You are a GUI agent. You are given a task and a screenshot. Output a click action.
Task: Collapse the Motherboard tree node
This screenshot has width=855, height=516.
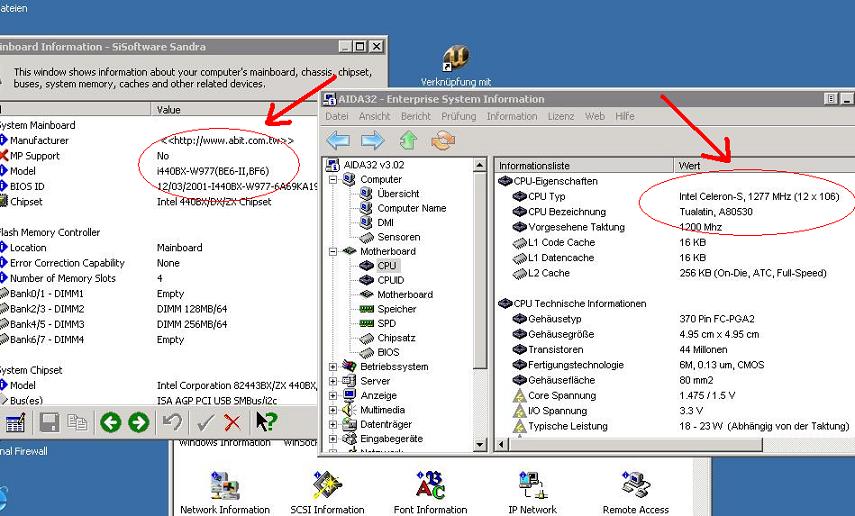point(333,251)
